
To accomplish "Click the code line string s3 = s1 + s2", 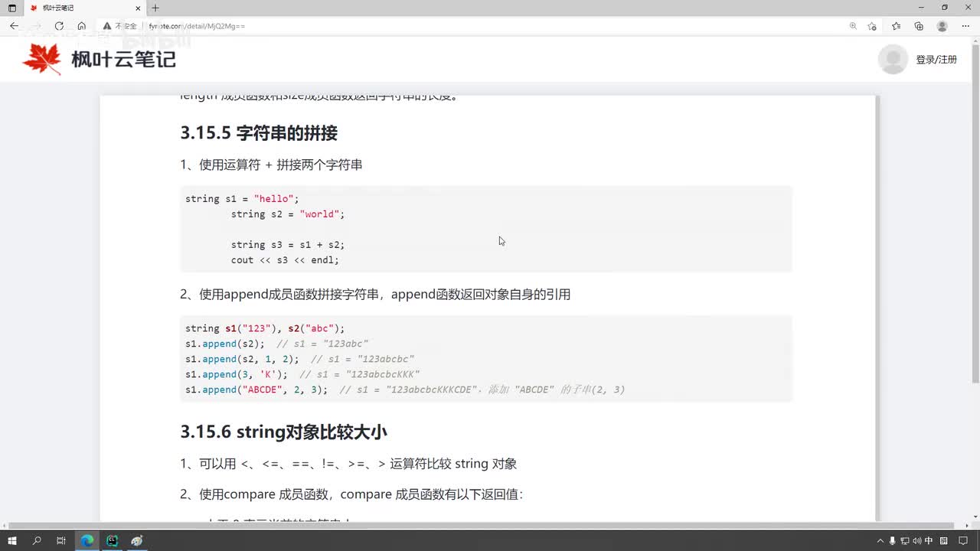I will click(x=288, y=245).
